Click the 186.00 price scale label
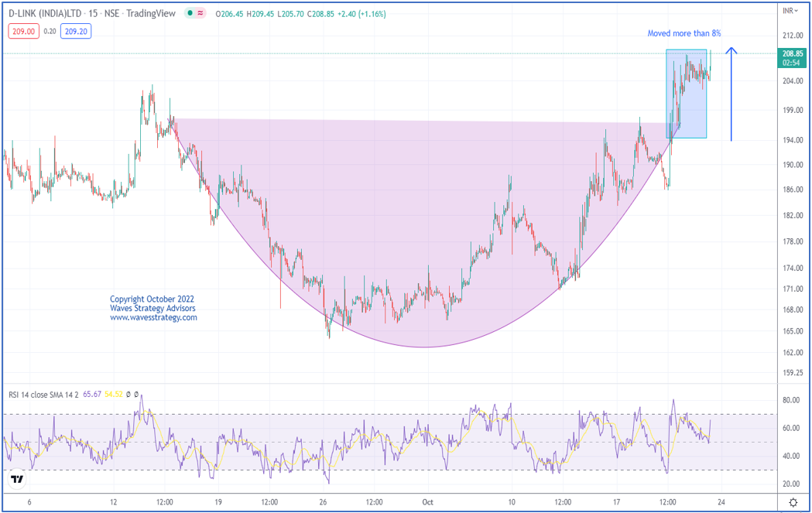This screenshot has width=812, height=513. (793, 190)
